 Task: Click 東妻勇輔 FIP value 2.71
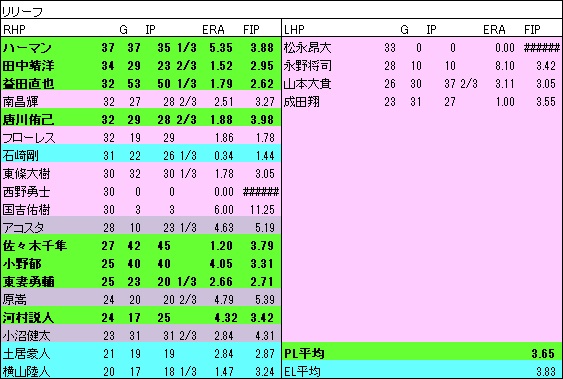(262, 282)
